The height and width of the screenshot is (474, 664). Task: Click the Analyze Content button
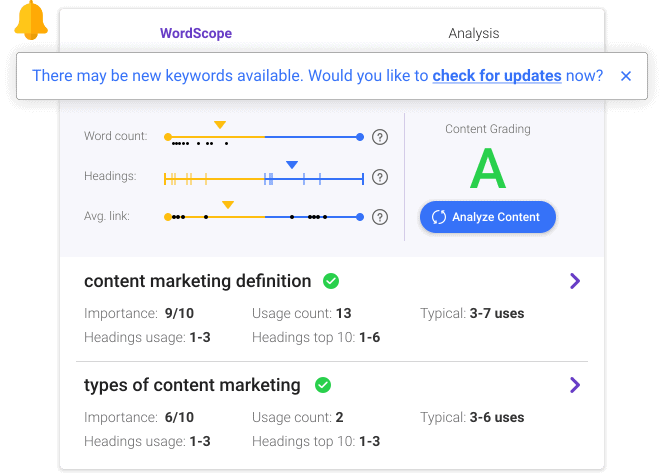pyautogui.click(x=488, y=217)
